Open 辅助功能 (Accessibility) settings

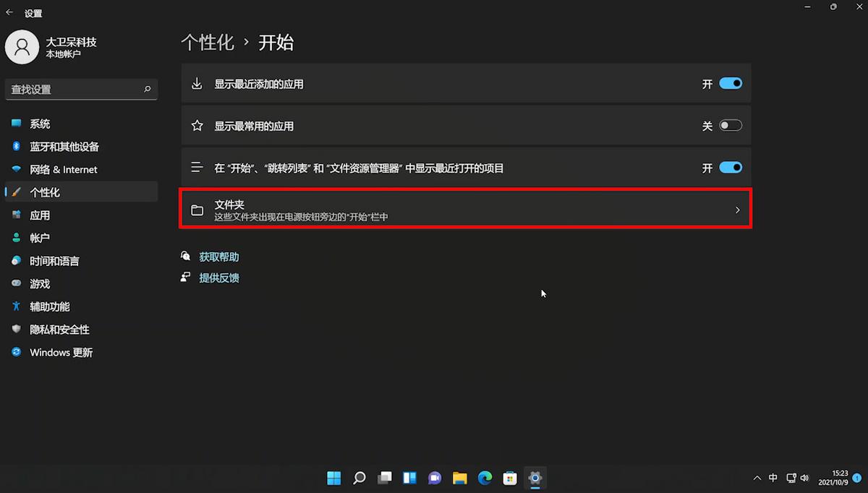point(48,306)
